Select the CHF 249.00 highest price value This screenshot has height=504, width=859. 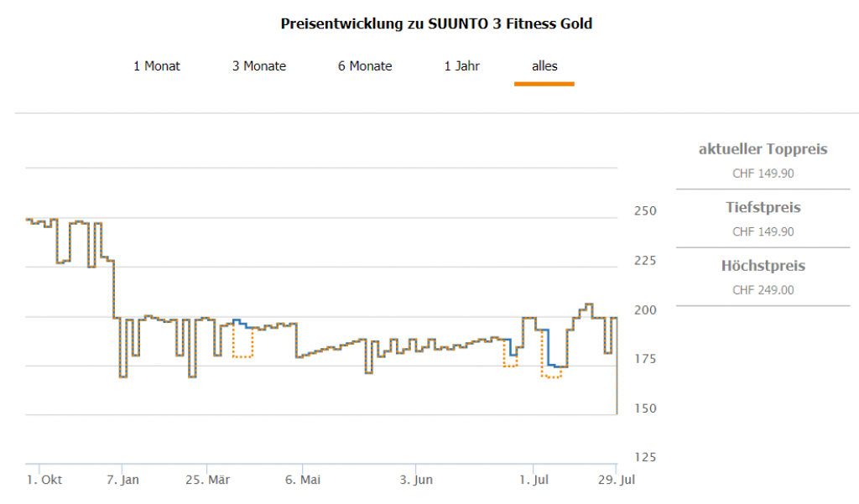click(x=763, y=291)
